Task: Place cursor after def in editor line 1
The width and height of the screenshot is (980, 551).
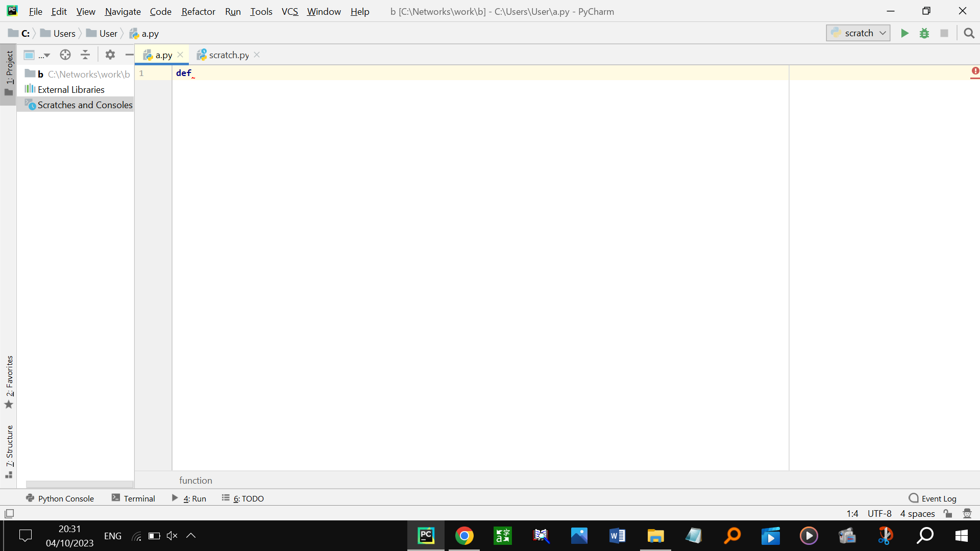Action: point(192,73)
